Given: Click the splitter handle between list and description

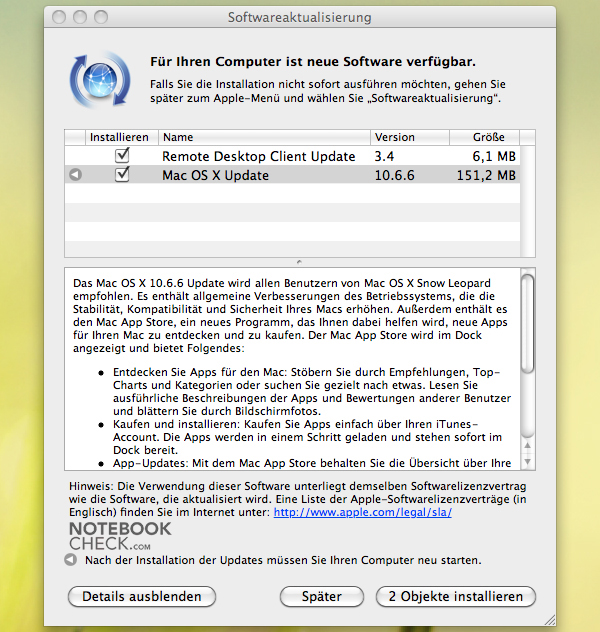Looking at the screenshot, I should pos(299,262).
